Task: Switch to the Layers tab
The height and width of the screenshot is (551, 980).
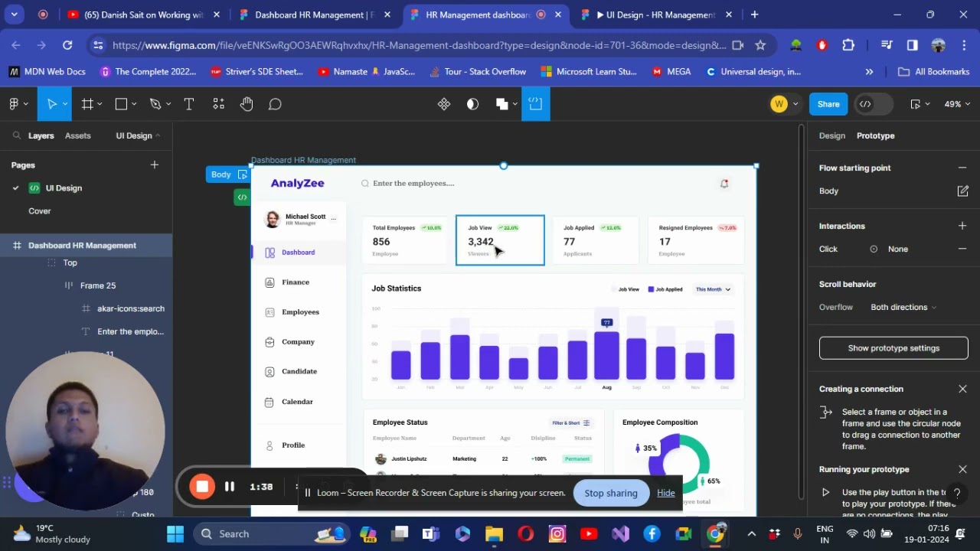Action: tap(41, 135)
